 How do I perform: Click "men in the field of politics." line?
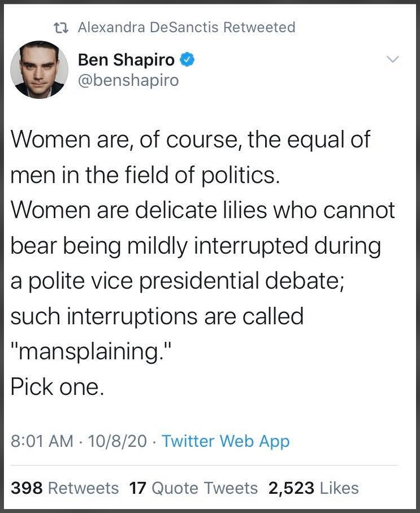tap(145, 176)
